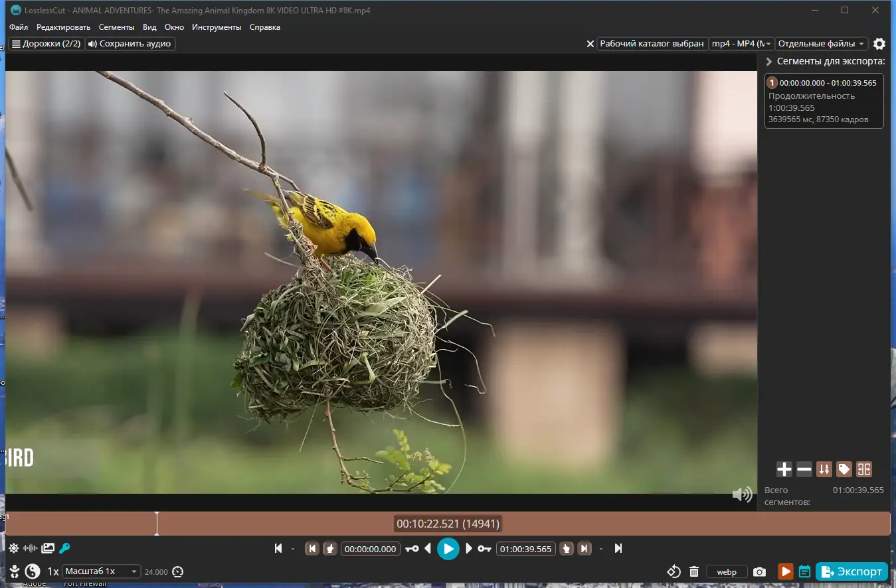Click the split segment icon

(x=863, y=470)
